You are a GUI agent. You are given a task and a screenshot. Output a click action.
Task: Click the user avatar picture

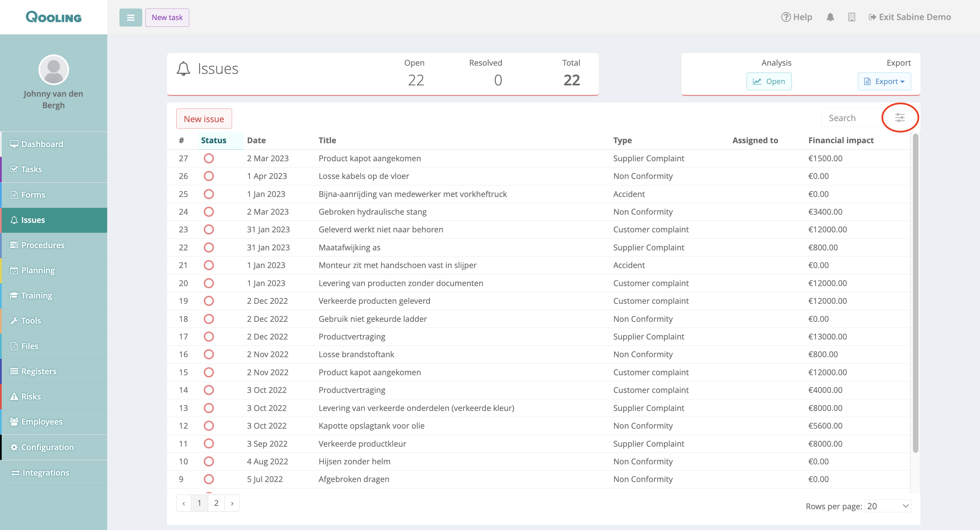tap(54, 70)
